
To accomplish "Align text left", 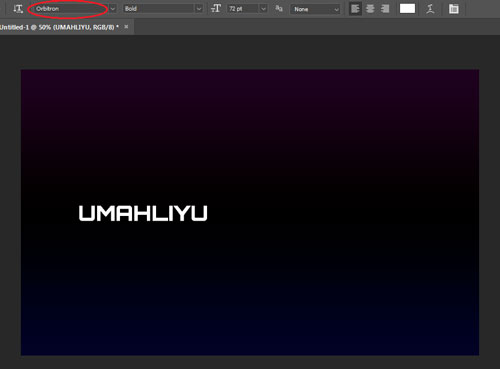I will pos(355,9).
